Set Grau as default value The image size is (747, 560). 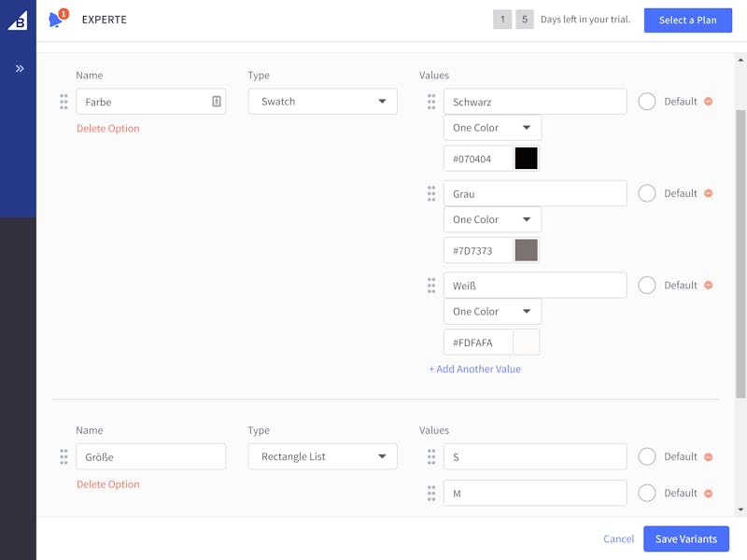pyautogui.click(x=647, y=193)
